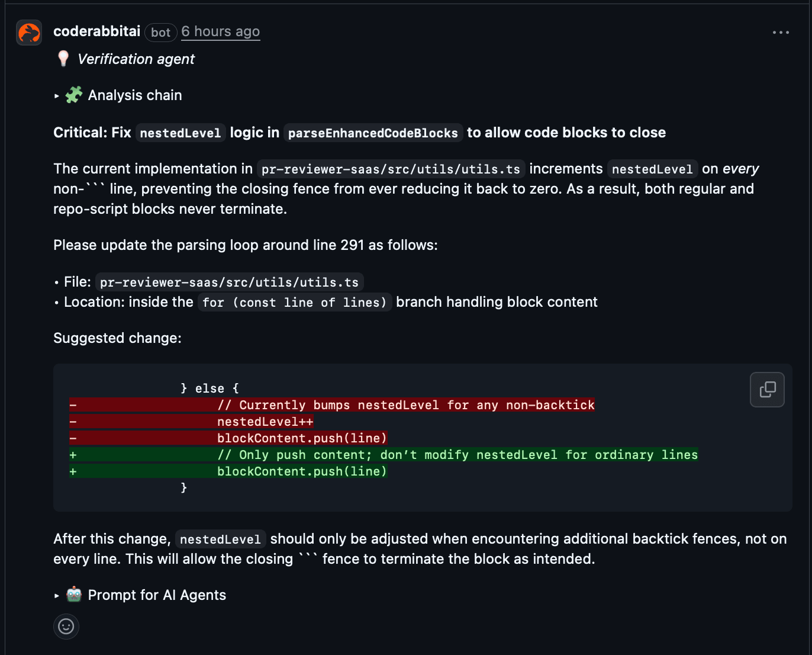Viewport: 812px width, 655px height.
Task: Copy the suggested code block
Action: coord(767,390)
